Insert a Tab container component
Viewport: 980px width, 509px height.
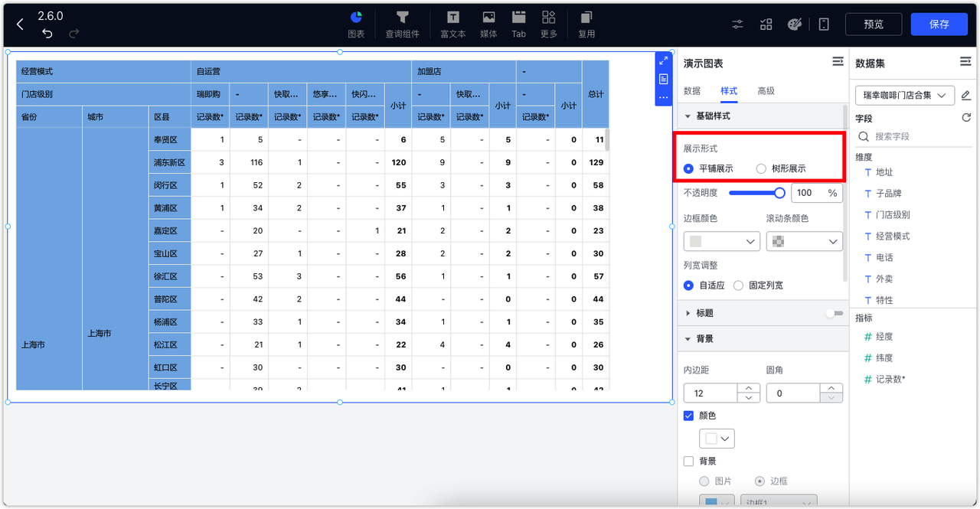pyautogui.click(x=518, y=24)
